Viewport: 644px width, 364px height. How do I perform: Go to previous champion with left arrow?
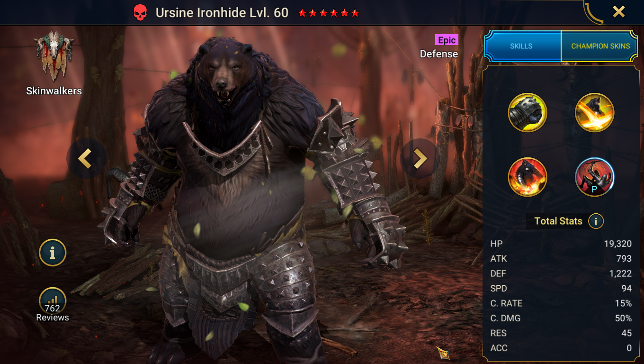(x=86, y=158)
